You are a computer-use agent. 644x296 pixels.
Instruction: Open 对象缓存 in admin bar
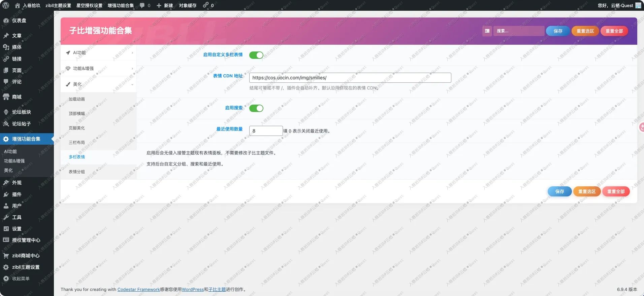188,5
